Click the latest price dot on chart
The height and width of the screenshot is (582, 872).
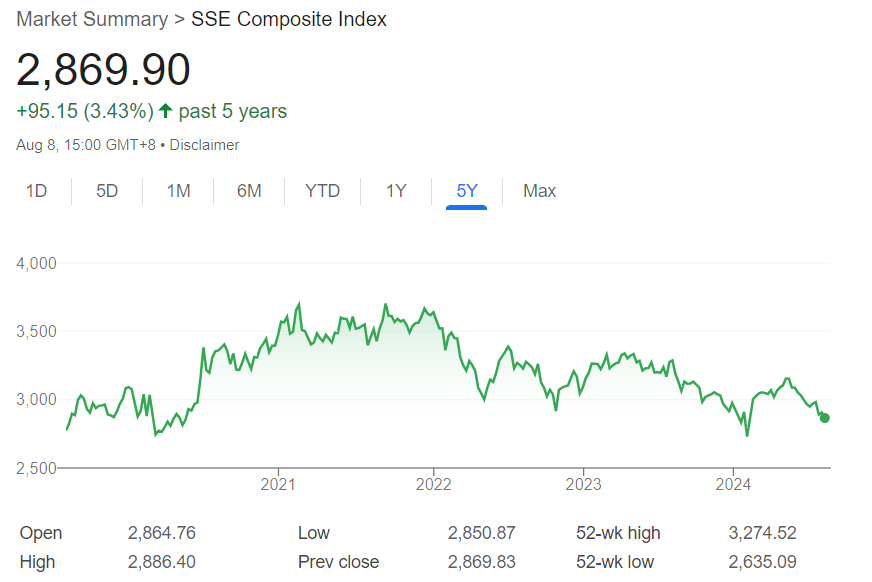(824, 418)
